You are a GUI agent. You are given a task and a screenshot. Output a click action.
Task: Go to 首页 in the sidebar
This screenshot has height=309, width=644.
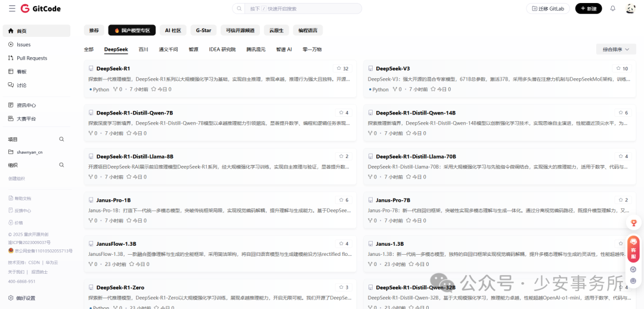coord(36,31)
